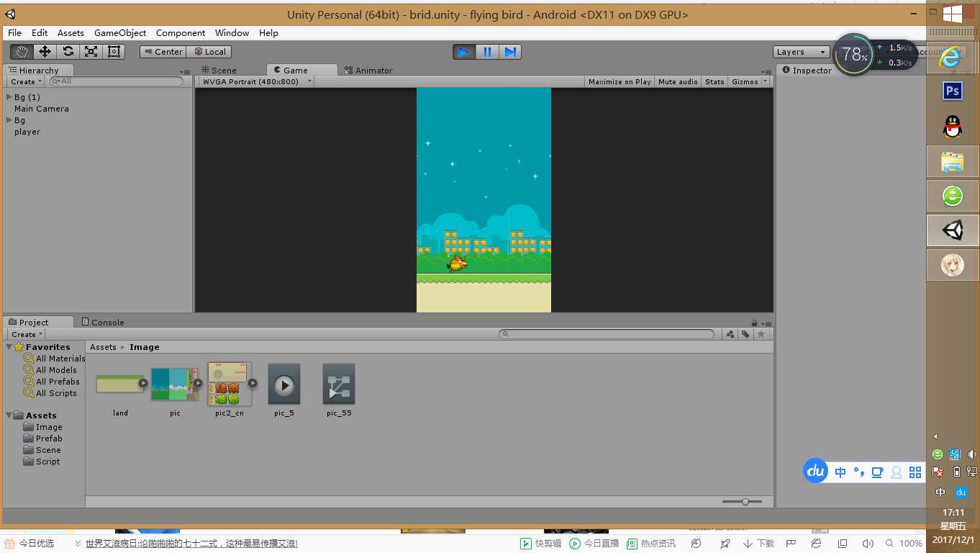Open the Assets menu
The image size is (980, 553).
(x=71, y=33)
